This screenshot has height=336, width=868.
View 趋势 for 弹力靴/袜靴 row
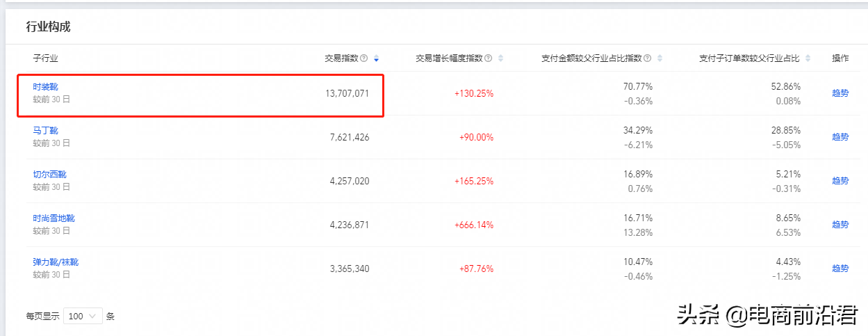tap(840, 269)
